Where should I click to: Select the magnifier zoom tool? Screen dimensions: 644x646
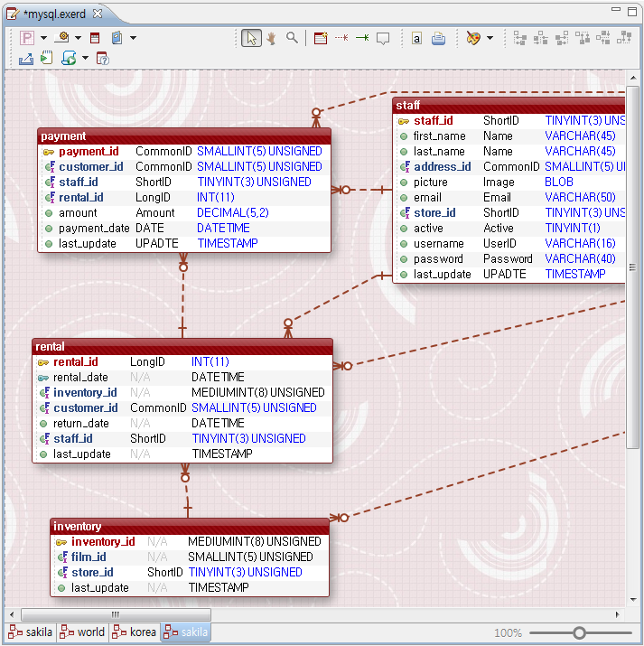click(292, 38)
